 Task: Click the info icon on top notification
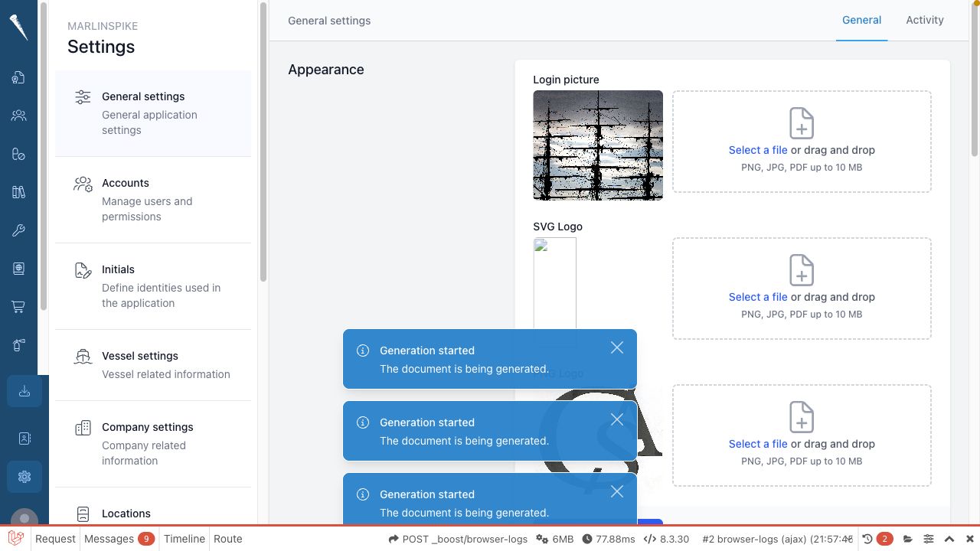(x=363, y=350)
